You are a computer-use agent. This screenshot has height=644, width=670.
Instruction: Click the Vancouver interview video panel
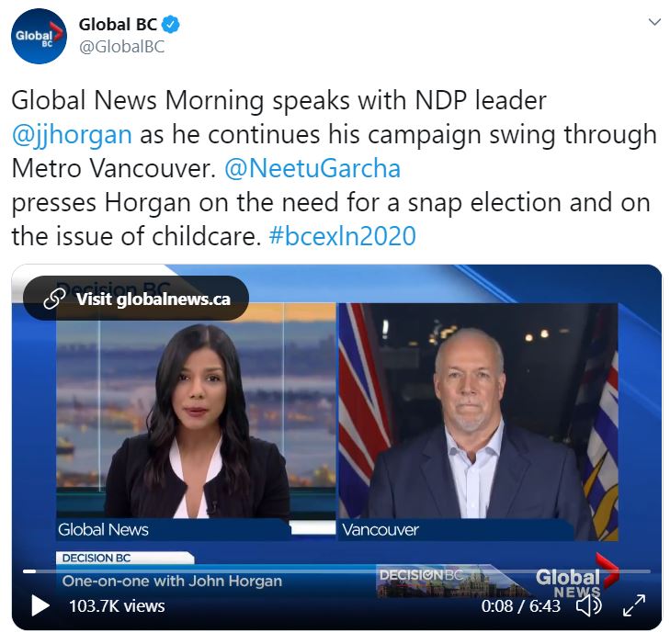[478, 422]
